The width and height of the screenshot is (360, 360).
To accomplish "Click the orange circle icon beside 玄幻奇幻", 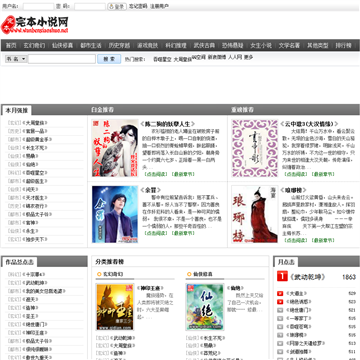I will point(99,274).
